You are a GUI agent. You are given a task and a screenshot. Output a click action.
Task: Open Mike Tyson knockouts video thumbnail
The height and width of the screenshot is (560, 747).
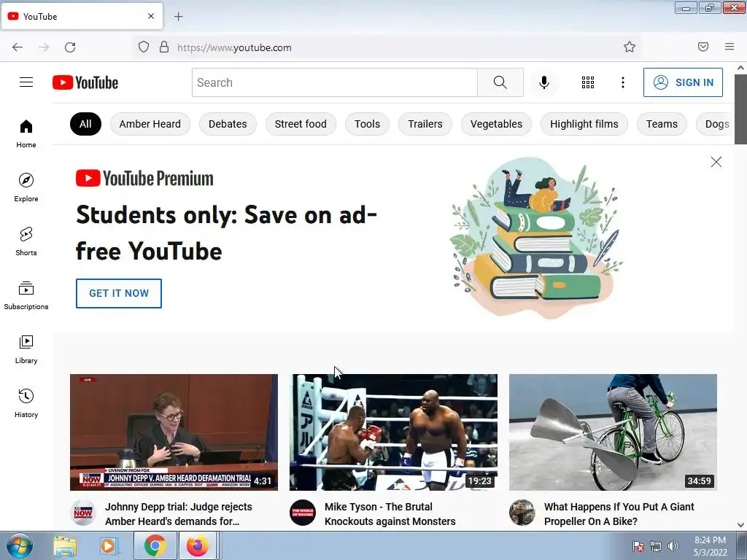pyautogui.click(x=393, y=432)
